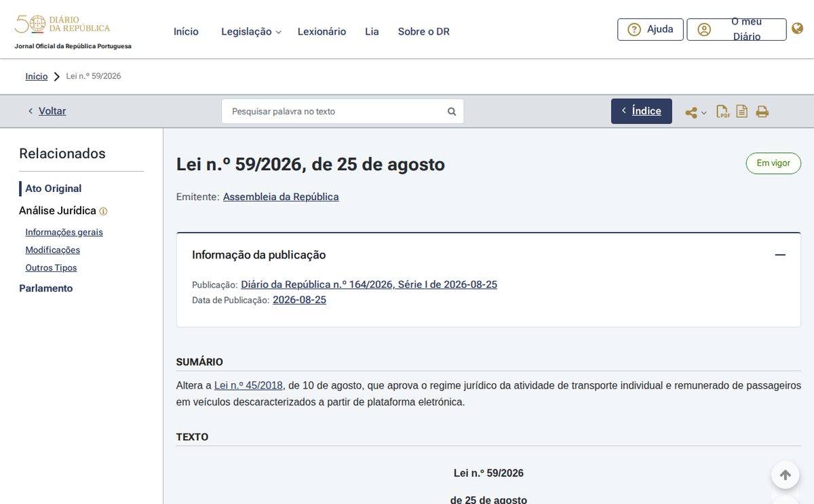This screenshot has width=814, height=504.
Task: Print the law using the printer icon
Action: pos(762,112)
